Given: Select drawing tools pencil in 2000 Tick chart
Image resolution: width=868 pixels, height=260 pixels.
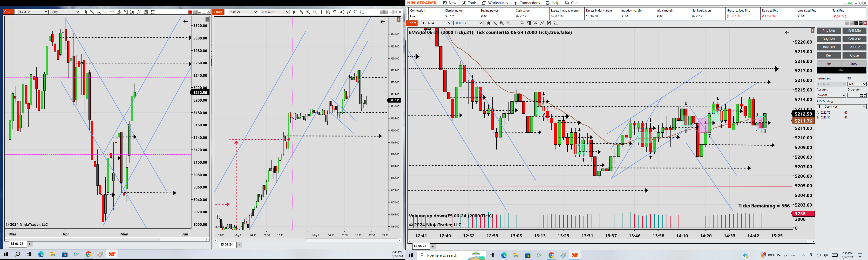Looking at the screenshot, I should [x=495, y=23].
